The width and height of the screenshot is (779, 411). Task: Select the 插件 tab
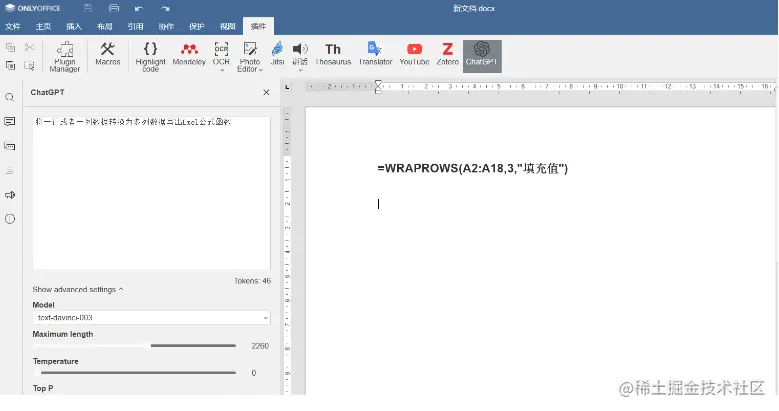[x=258, y=26]
